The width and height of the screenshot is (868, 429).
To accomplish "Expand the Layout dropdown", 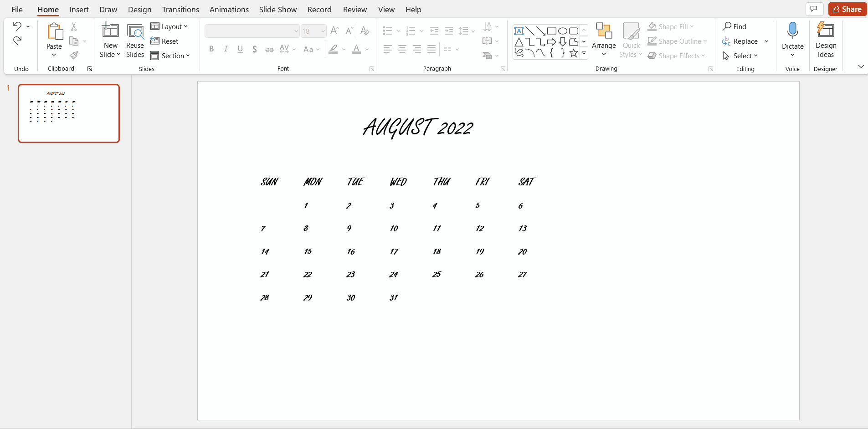I will tap(169, 27).
